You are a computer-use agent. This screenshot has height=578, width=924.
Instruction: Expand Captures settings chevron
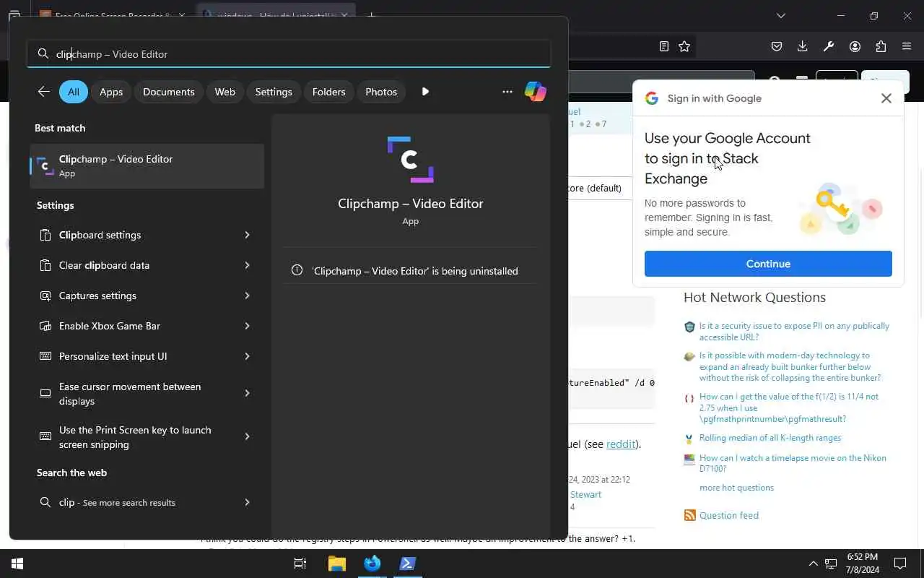(247, 296)
